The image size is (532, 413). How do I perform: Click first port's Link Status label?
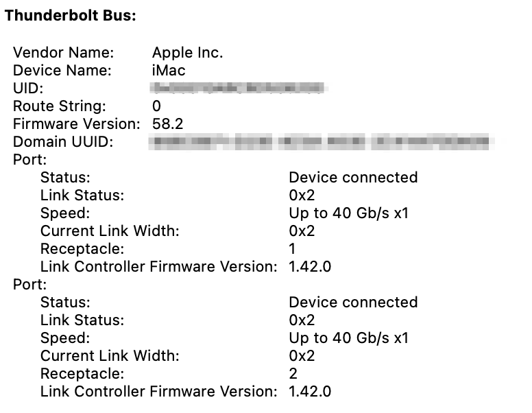tap(82, 195)
